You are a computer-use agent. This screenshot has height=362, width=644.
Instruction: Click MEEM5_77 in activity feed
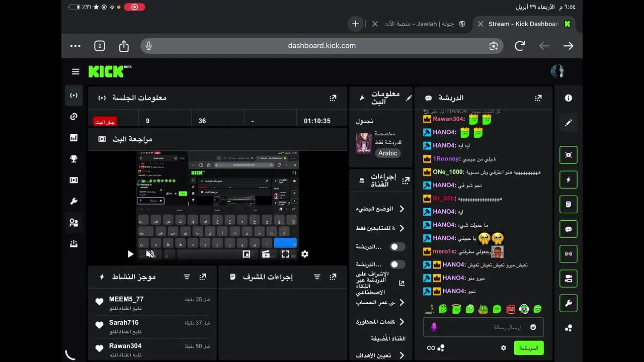pos(126,299)
